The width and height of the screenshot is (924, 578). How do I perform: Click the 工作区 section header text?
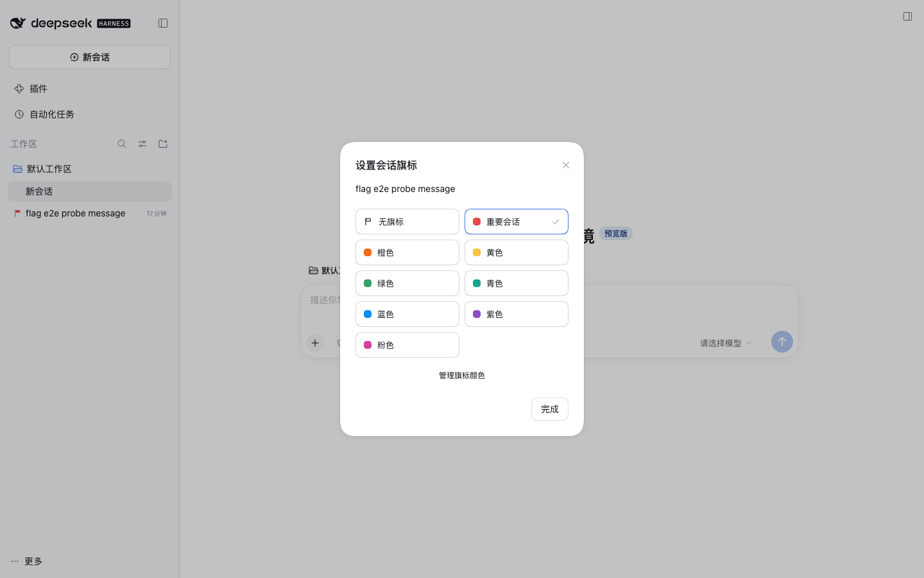pyautogui.click(x=24, y=144)
